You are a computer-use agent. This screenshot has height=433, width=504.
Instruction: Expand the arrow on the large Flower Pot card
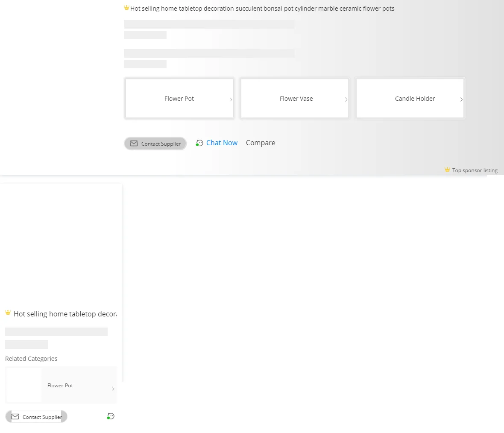coord(231,99)
